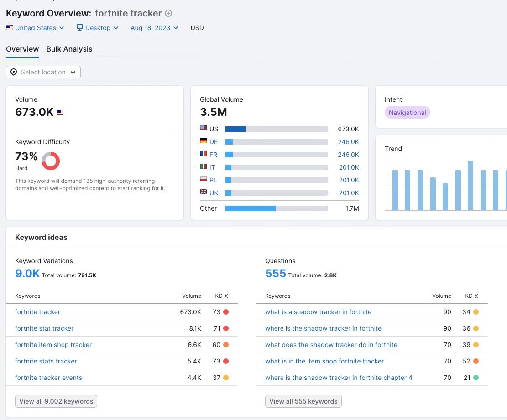The image size is (507, 420).
Task: Click the German flag in Global Volume
Action: pos(204,141)
